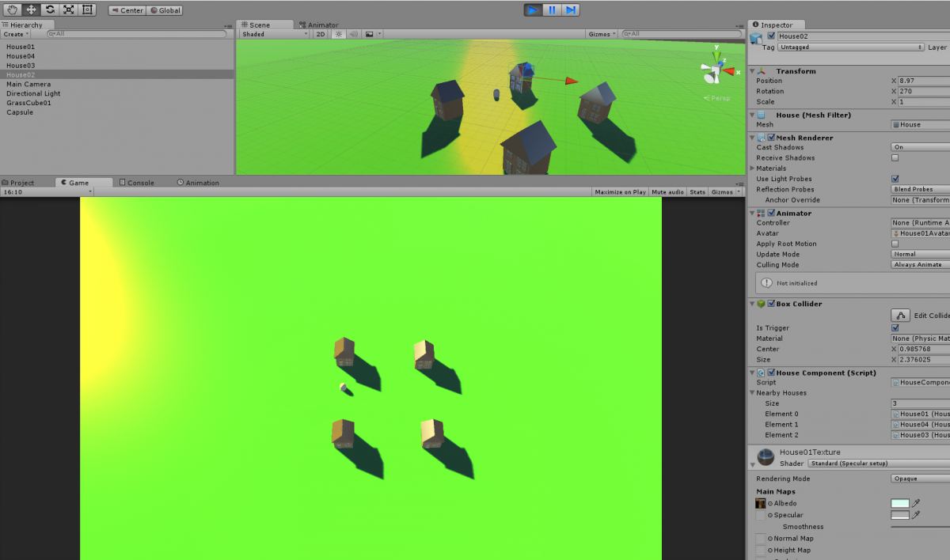Select the Rotate tool
This screenshot has height=560, width=950.
[50, 9]
